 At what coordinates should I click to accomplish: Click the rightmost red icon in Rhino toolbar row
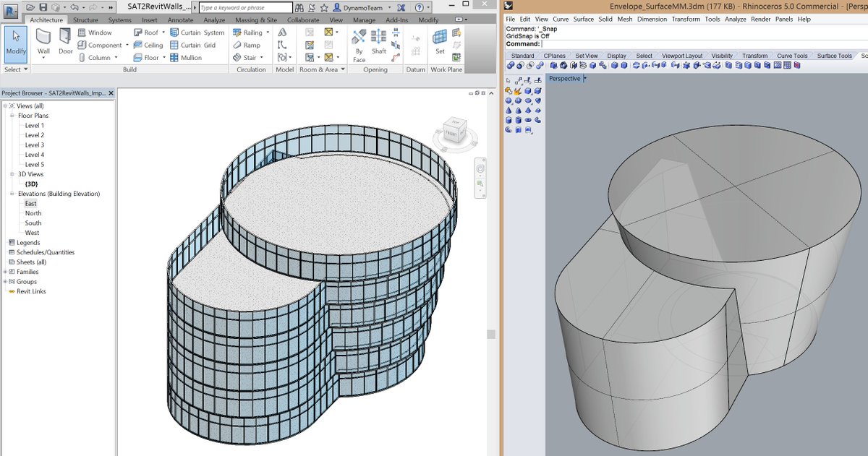796,65
